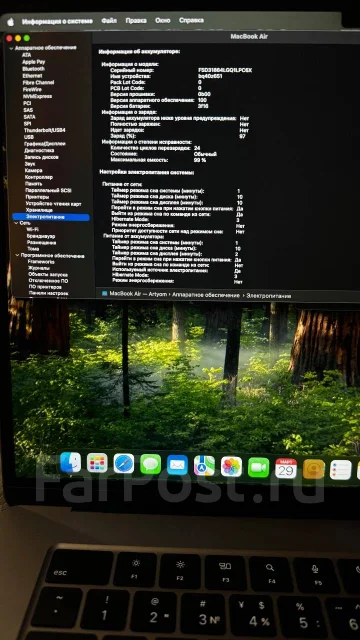The image size is (360, 640).
Task: Select Размещения under Сеть
Action: click(x=41, y=242)
